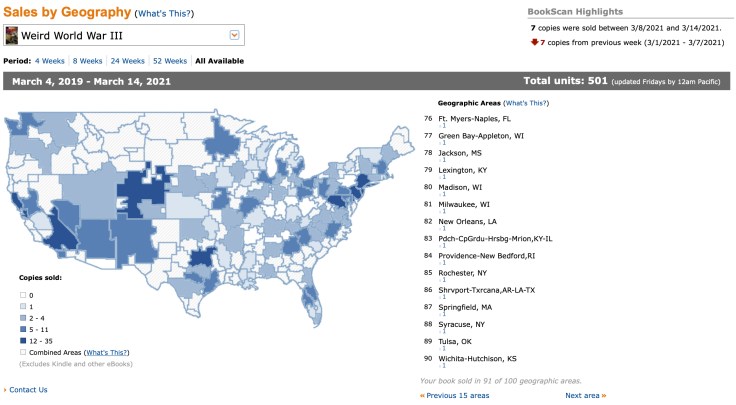This screenshot has height=405, width=736.
Task: Go to Previous 15 areas
Action: click(459, 395)
